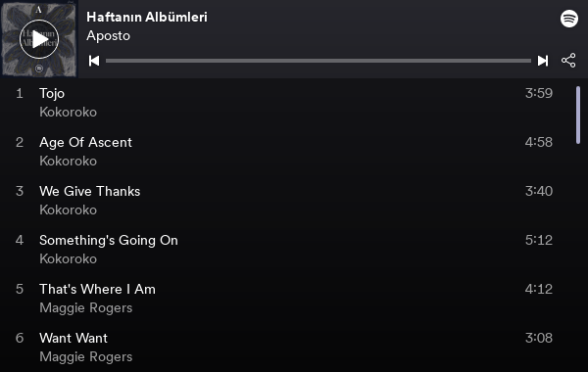Click the track list scrollbar

[x=578, y=115]
